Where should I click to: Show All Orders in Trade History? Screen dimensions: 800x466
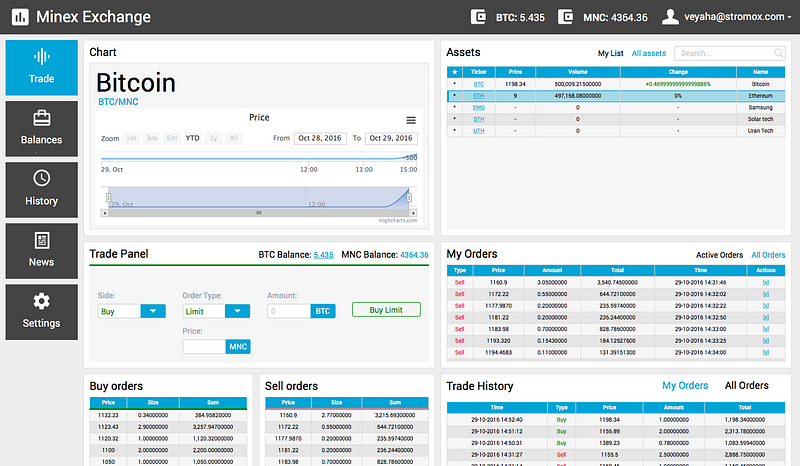pos(747,385)
